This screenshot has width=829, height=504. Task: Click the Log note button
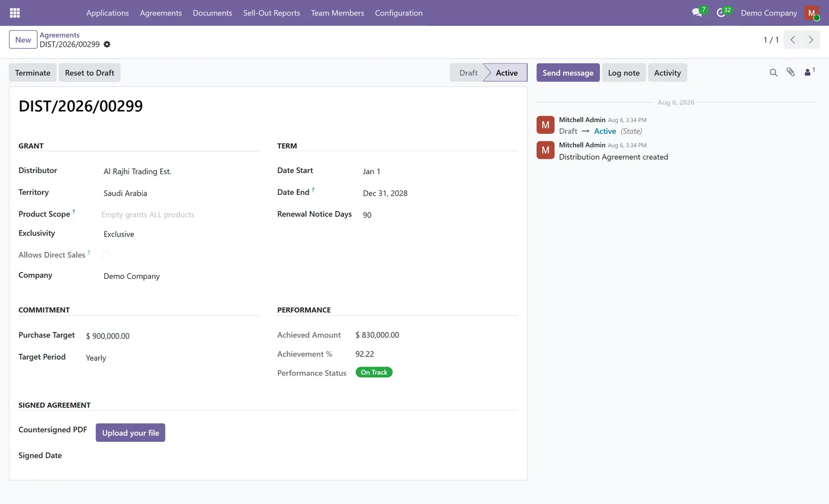624,72
